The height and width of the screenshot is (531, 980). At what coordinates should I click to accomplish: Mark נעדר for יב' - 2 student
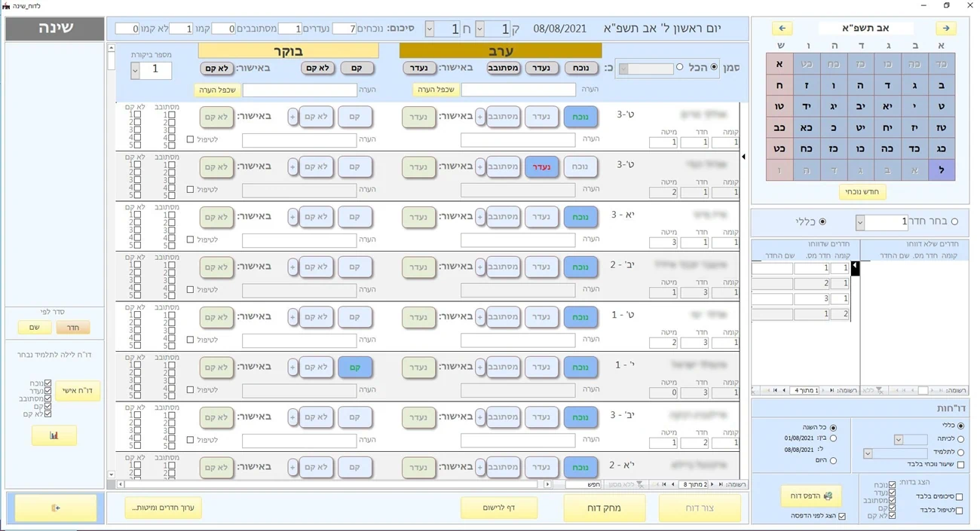[x=541, y=267]
